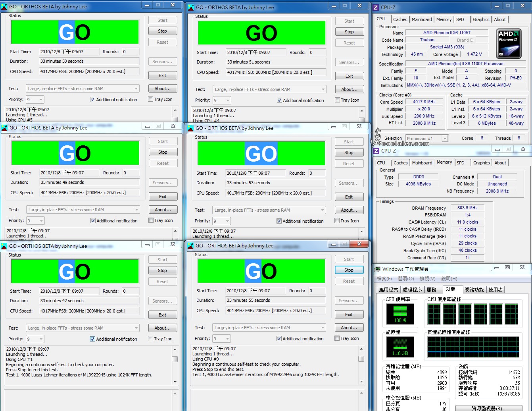The width and height of the screenshot is (532, 411).
Task: Open the 網路功能 tab in Task Manager
Action: [x=474, y=289]
